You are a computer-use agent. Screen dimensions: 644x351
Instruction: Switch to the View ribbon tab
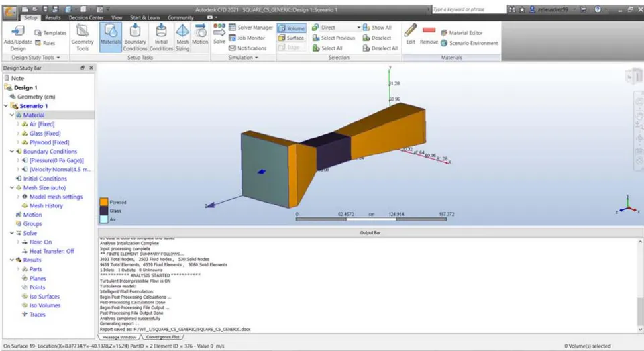pyautogui.click(x=117, y=17)
